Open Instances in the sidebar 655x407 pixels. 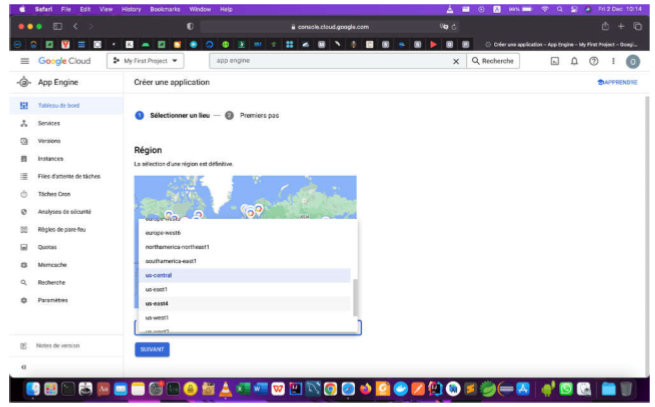pos(51,159)
